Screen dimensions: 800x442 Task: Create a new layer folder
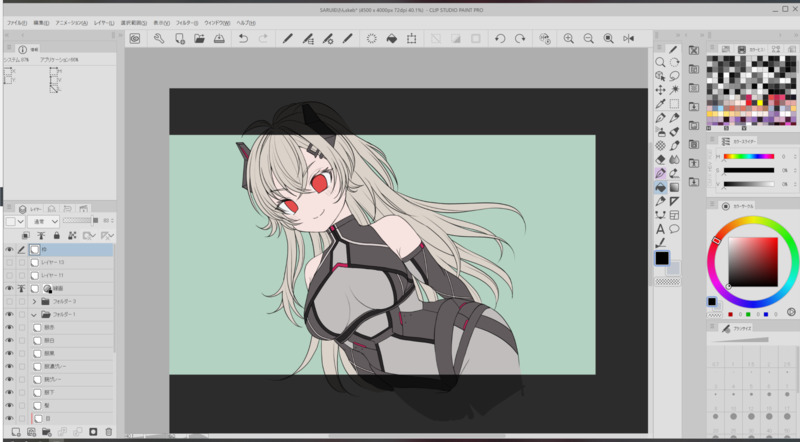pyautogui.click(x=46, y=432)
